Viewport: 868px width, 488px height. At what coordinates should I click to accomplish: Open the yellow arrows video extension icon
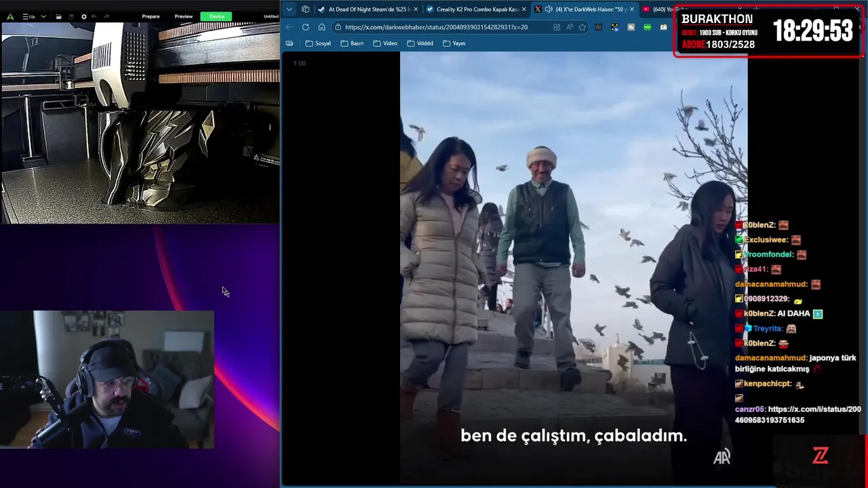pyautogui.click(x=614, y=27)
